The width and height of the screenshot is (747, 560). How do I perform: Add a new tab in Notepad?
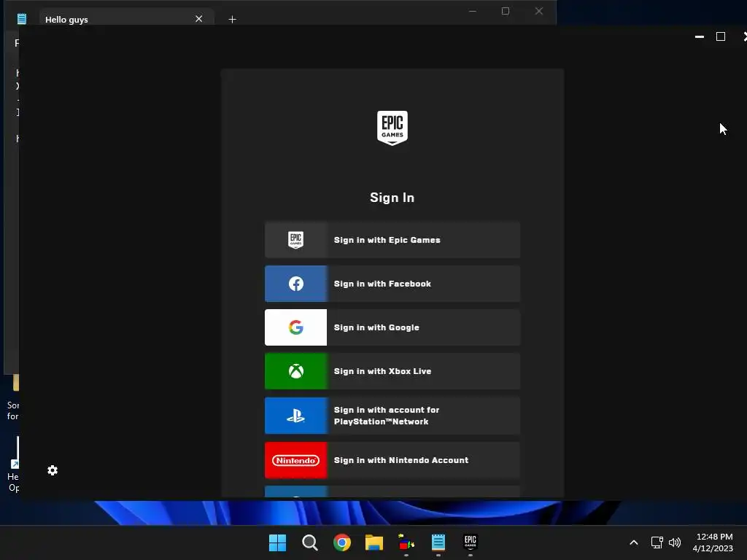point(232,20)
